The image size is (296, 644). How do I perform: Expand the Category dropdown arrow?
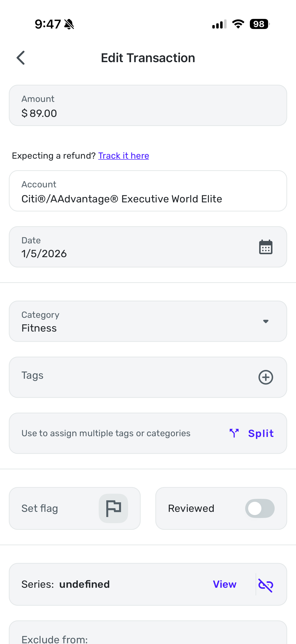pos(266,321)
